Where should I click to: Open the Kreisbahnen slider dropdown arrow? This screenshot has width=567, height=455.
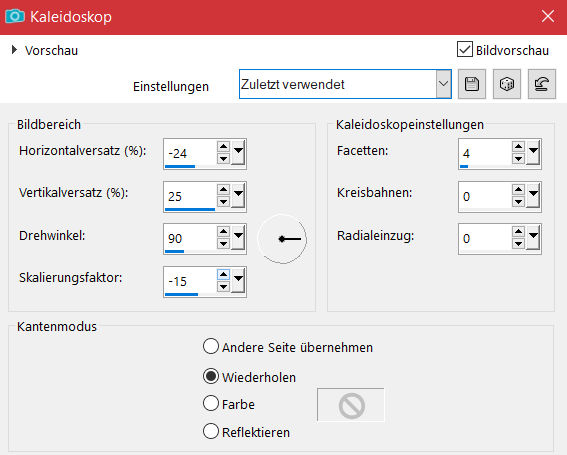tap(533, 195)
